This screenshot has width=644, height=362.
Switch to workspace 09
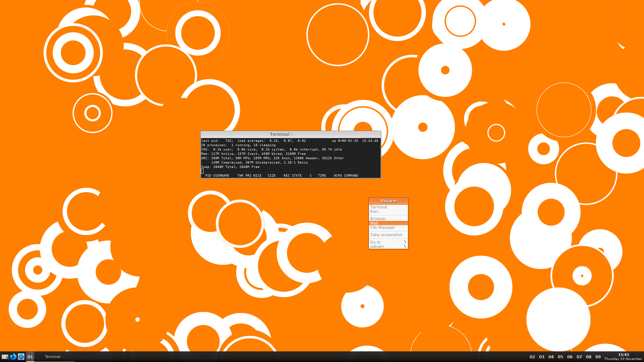[598, 357]
